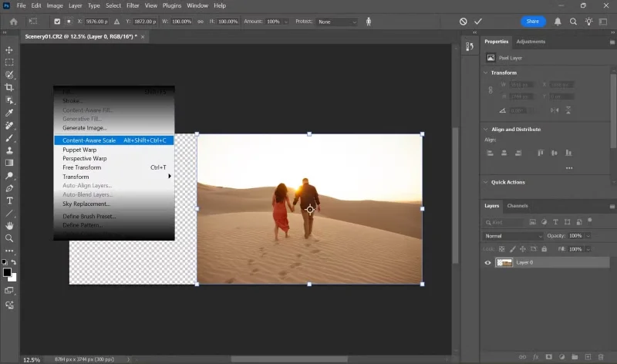Click the foreground color swatch
Image resolution: width=617 pixels, height=364 pixels.
7,272
